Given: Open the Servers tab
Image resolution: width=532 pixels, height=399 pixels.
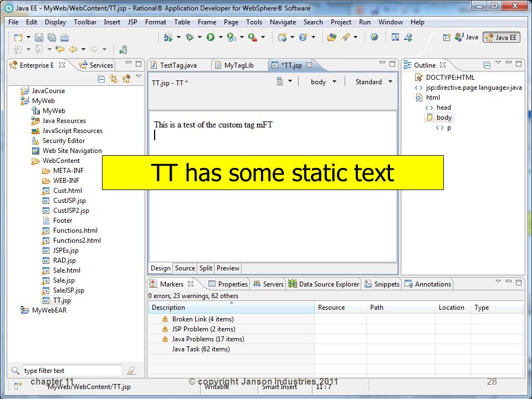Looking at the screenshot, I should 268,284.
